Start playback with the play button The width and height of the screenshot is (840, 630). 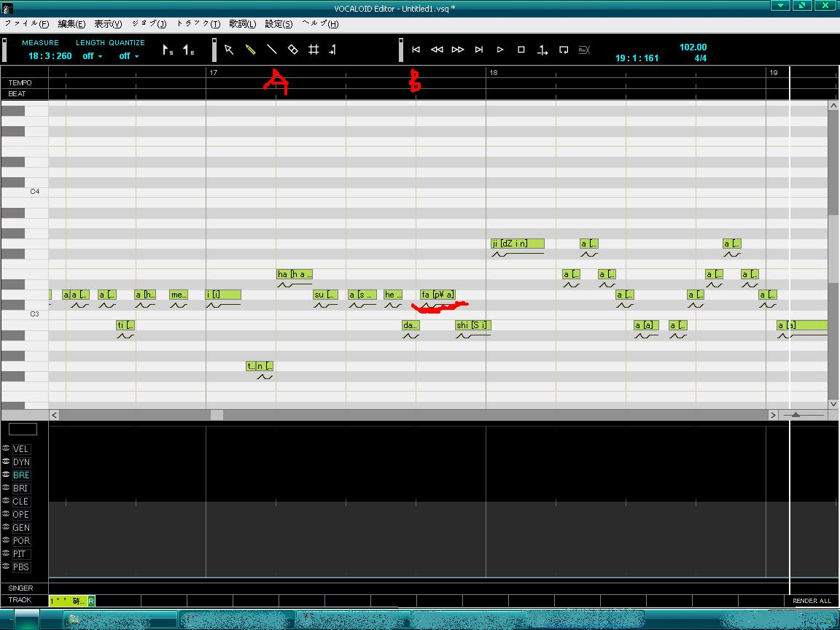tap(499, 50)
